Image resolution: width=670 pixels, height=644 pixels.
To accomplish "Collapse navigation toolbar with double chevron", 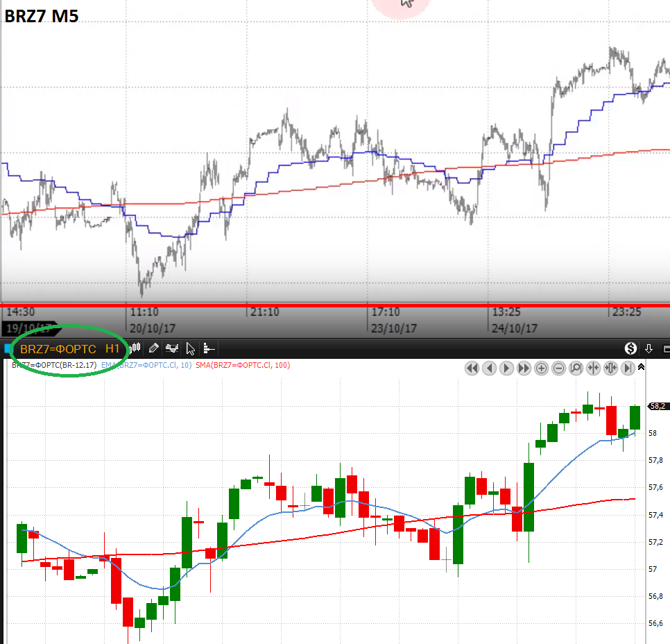I will coord(641,367).
